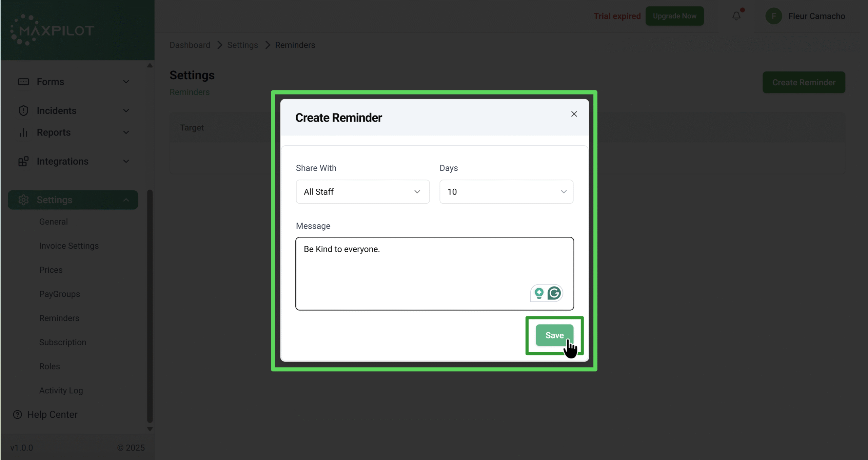868x460 pixels.
Task: Open PayGroups settings page
Action: click(x=59, y=294)
